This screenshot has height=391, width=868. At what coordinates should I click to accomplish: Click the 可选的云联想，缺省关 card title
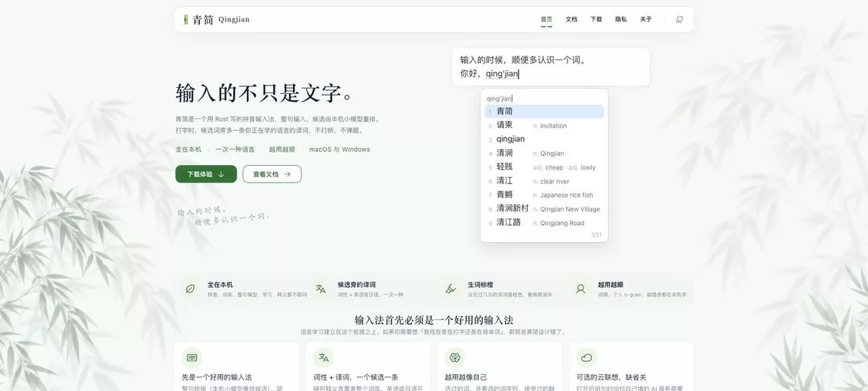click(611, 377)
